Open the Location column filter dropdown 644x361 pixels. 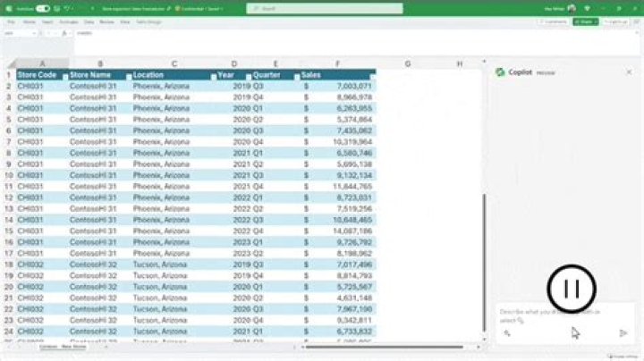pos(213,77)
